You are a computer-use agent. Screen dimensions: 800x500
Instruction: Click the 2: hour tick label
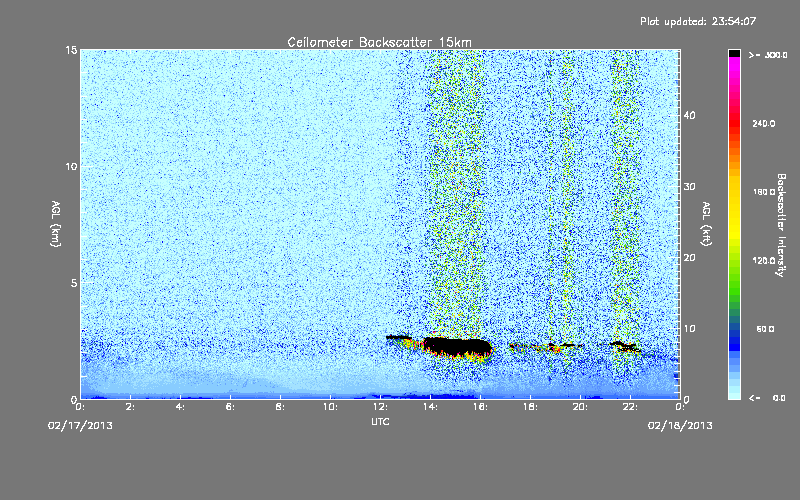coord(130,407)
